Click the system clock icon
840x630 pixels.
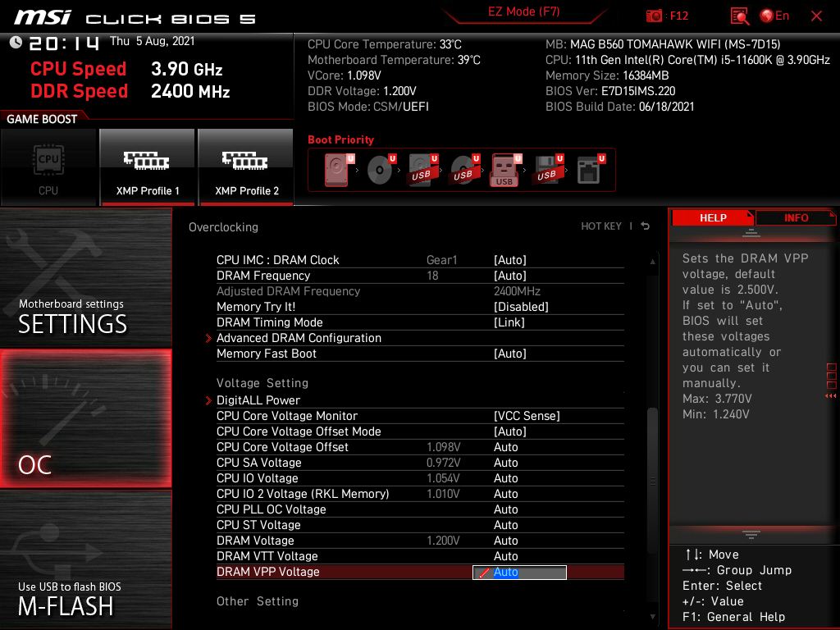(x=16, y=42)
